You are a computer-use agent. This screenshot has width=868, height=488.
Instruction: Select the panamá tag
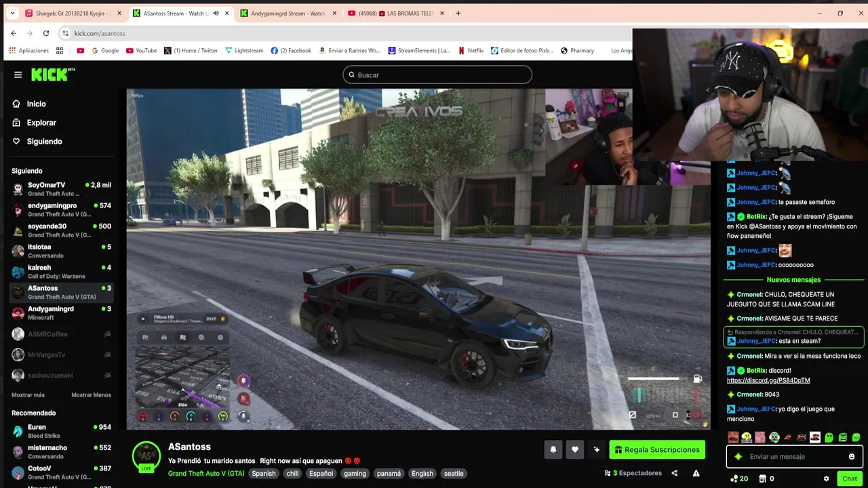coord(389,474)
